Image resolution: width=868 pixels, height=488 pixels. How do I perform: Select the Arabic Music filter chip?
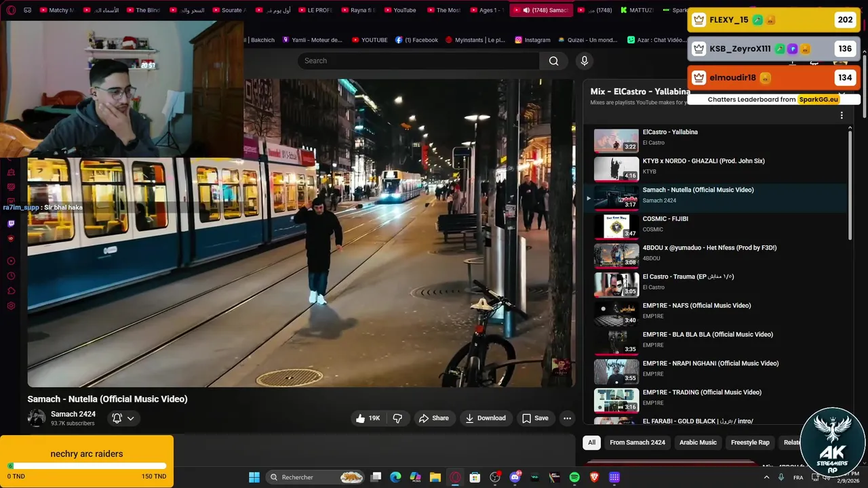698,443
